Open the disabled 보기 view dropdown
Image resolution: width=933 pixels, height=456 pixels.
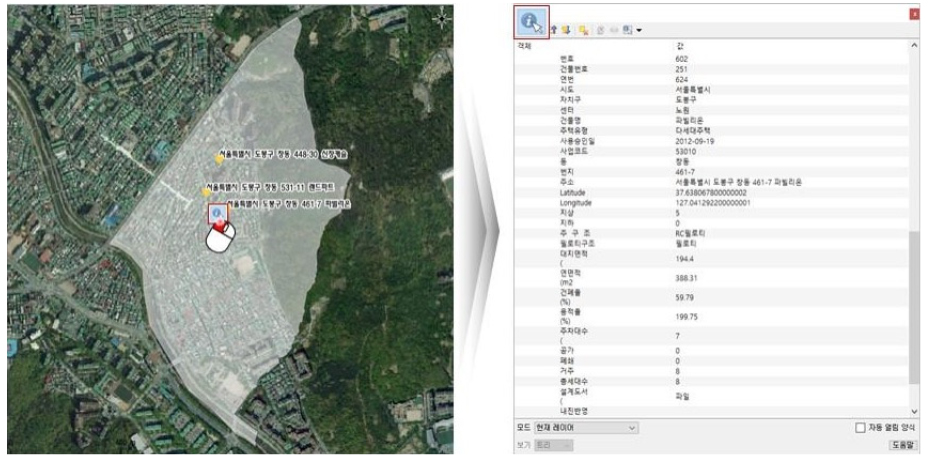click(x=553, y=445)
